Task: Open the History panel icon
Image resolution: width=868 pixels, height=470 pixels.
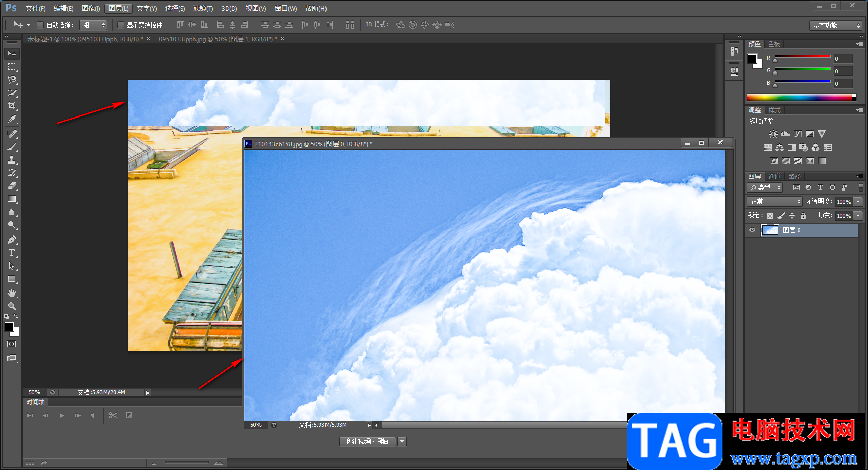Action: coord(735,51)
